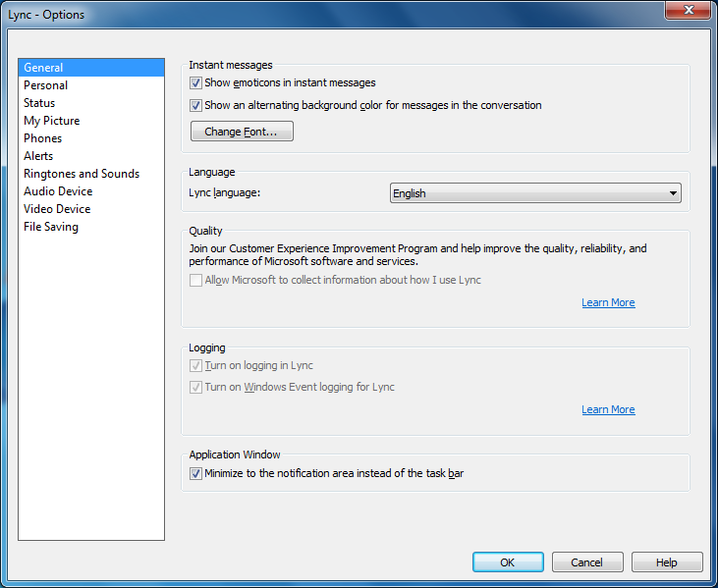Click the Change Font button
Screen dimensions: 718x588
(x=242, y=132)
